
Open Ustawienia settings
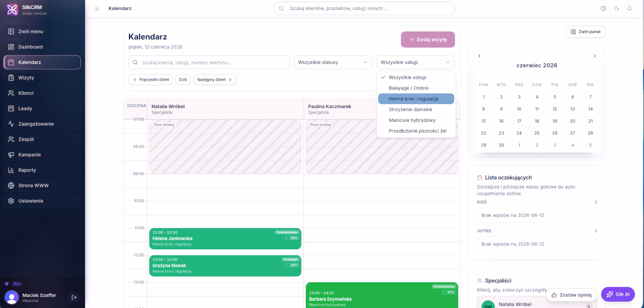coord(42,201)
